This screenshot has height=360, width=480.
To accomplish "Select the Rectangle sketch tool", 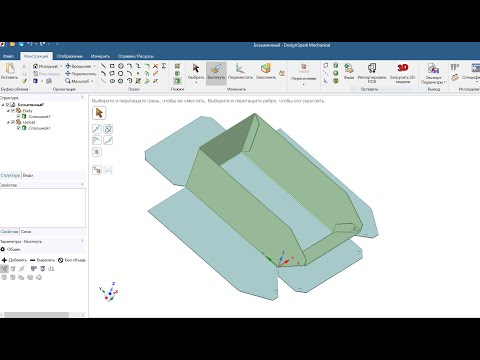I will [x=112, y=66].
